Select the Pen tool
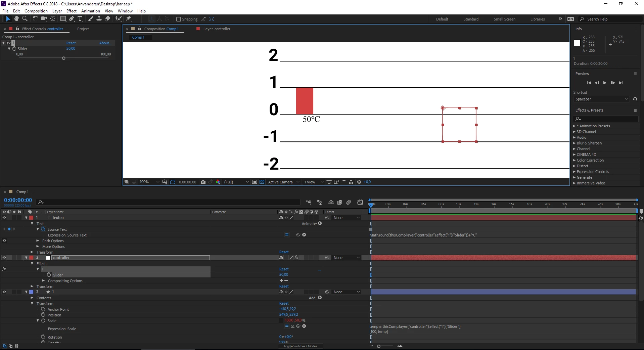The width and height of the screenshot is (644, 350). pyautogui.click(x=72, y=19)
